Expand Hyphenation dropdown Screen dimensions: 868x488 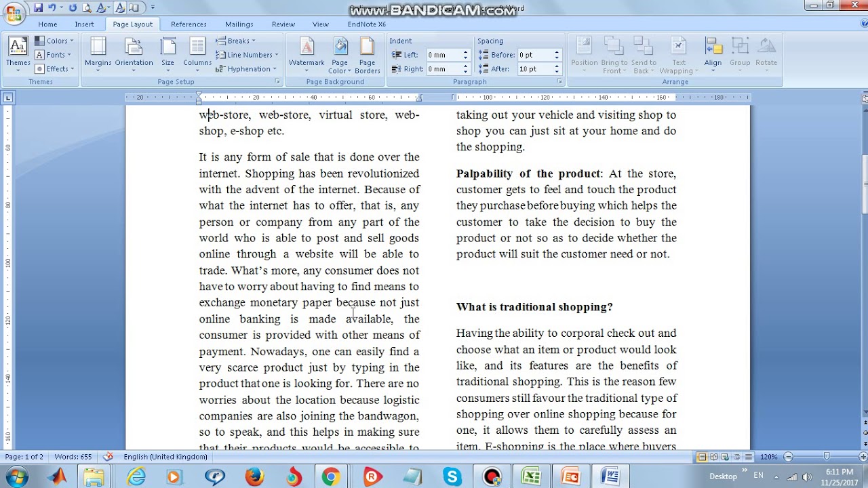coord(246,68)
